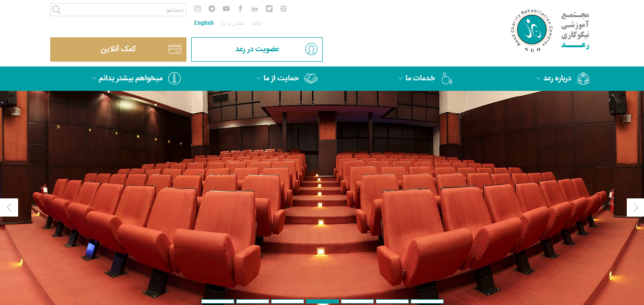Screen dimensions: 644x305
Task: Click the magnifier search icon
Action: tap(56, 10)
